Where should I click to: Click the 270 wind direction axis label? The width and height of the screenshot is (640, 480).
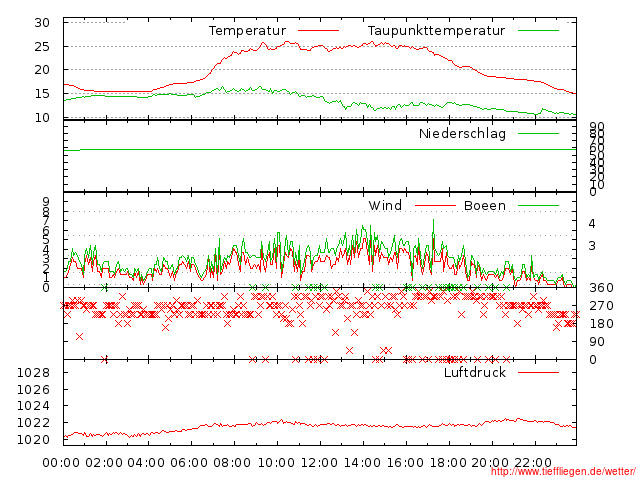point(601,306)
